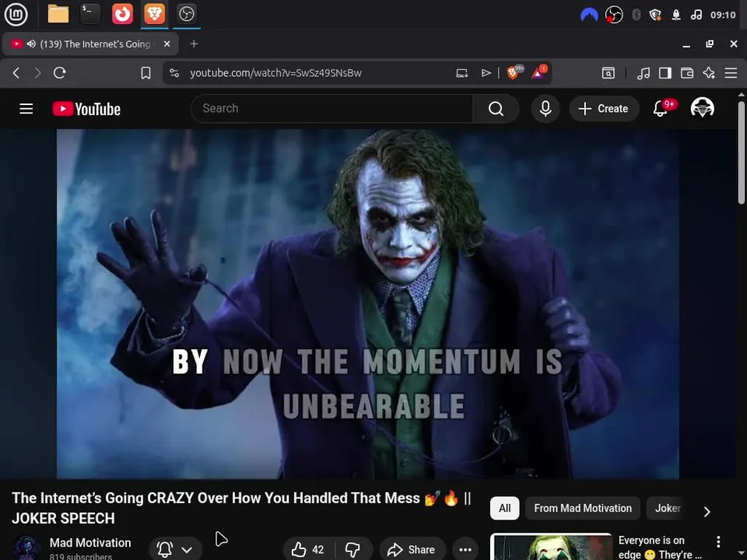Search with your voice microphone
747x560 pixels.
click(x=545, y=109)
